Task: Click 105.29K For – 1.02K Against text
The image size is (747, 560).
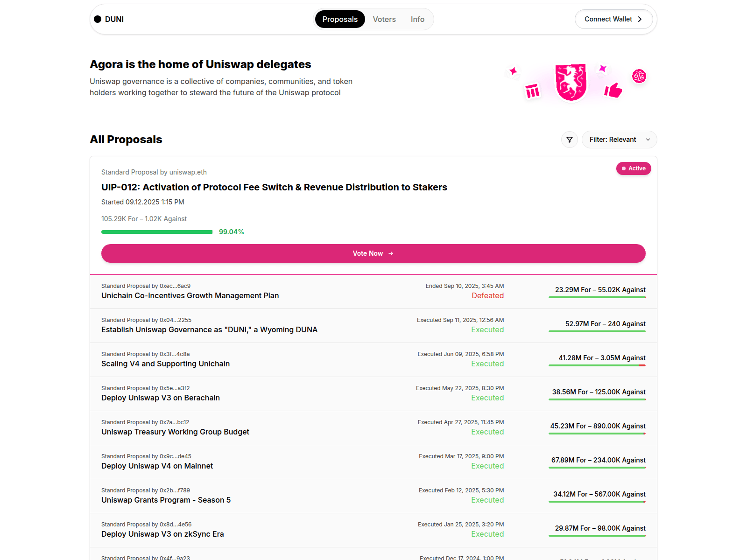Action: (x=144, y=219)
